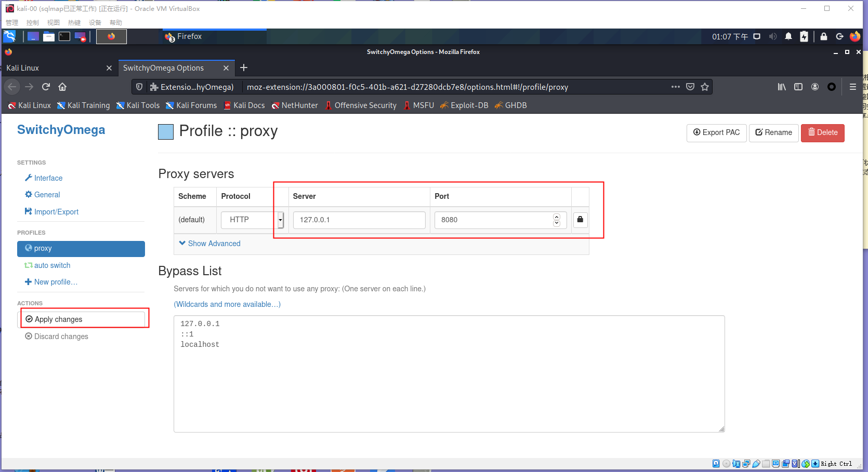Click the Export PAC button
The height and width of the screenshot is (472, 868).
pos(716,133)
